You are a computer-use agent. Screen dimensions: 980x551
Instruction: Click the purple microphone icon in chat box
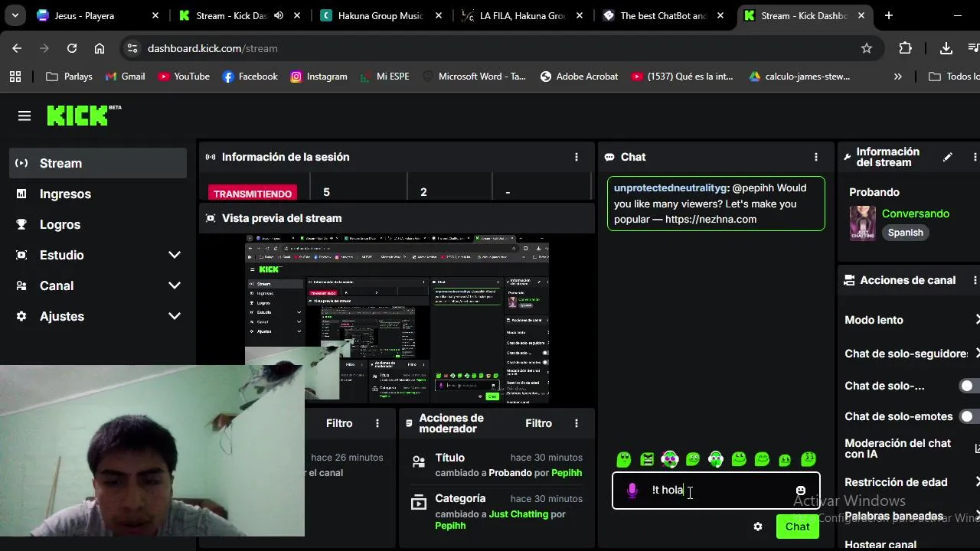point(632,491)
